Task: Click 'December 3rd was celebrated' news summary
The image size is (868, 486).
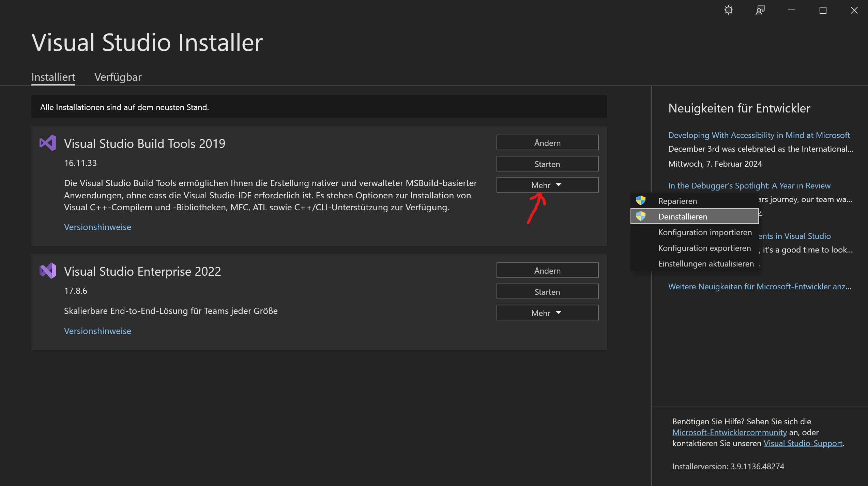Action: [761, 149]
